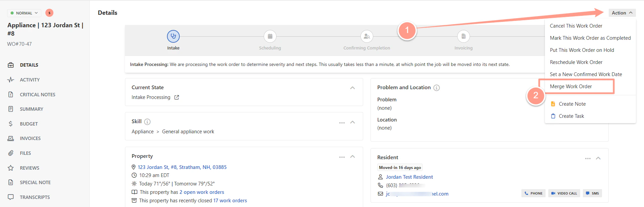Click Problem and Location info icon
The width and height of the screenshot is (644, 207).
[x=436, y=88]
